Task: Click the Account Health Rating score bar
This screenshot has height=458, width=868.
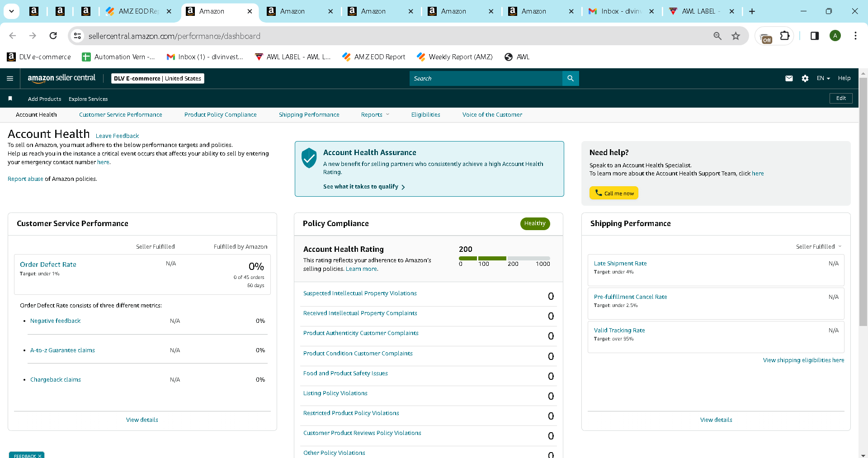Action: [x=504, y=258]
